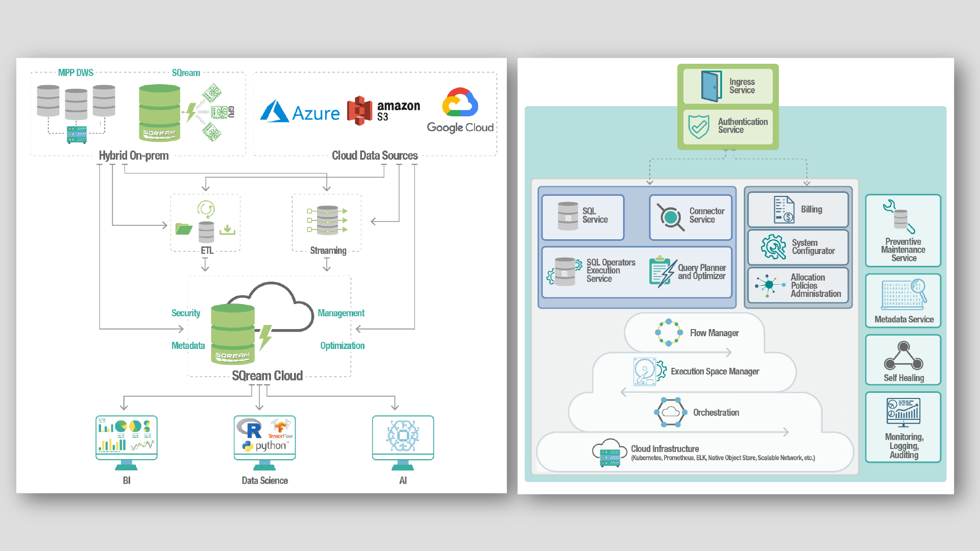
Task: Click the Ingress Service door icon
Action: (711, 86)
